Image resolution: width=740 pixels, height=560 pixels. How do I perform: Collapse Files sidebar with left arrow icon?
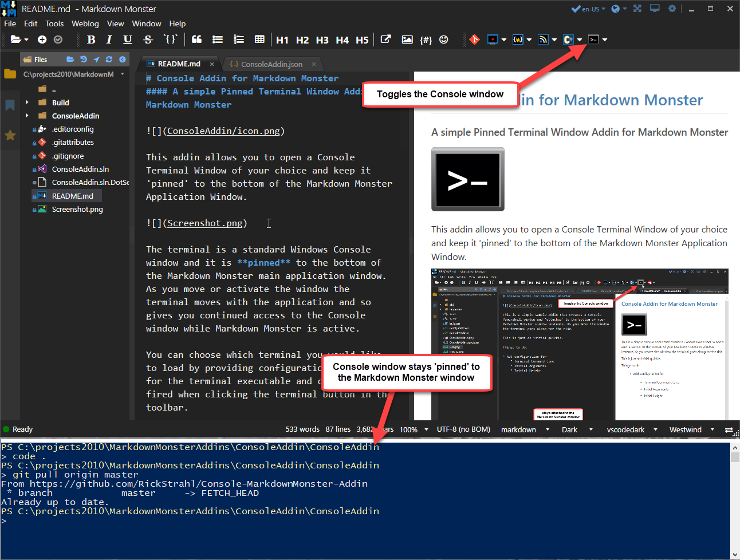tap(122, 59)
